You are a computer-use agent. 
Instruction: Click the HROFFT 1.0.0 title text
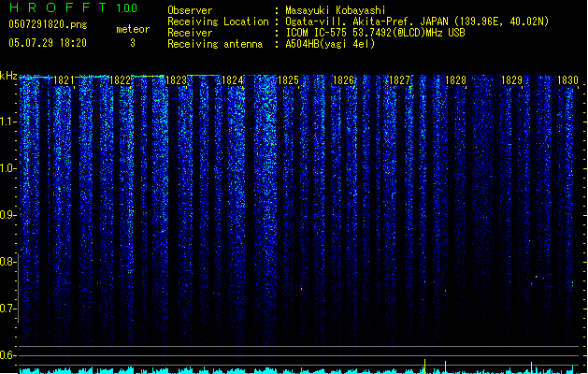74,7
